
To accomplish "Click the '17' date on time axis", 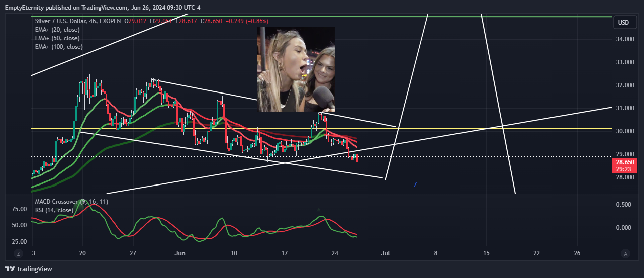I will point(285,254).
